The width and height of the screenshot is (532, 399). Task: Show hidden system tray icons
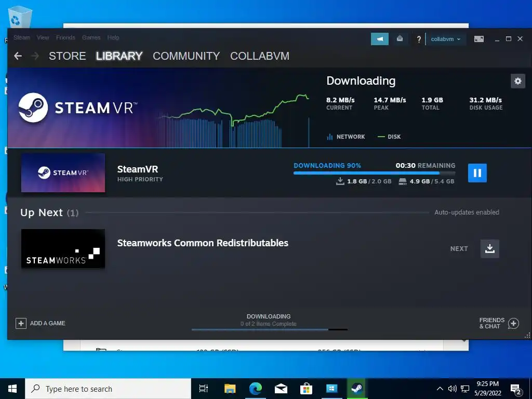pyautogui.click(x=440, y=389)
